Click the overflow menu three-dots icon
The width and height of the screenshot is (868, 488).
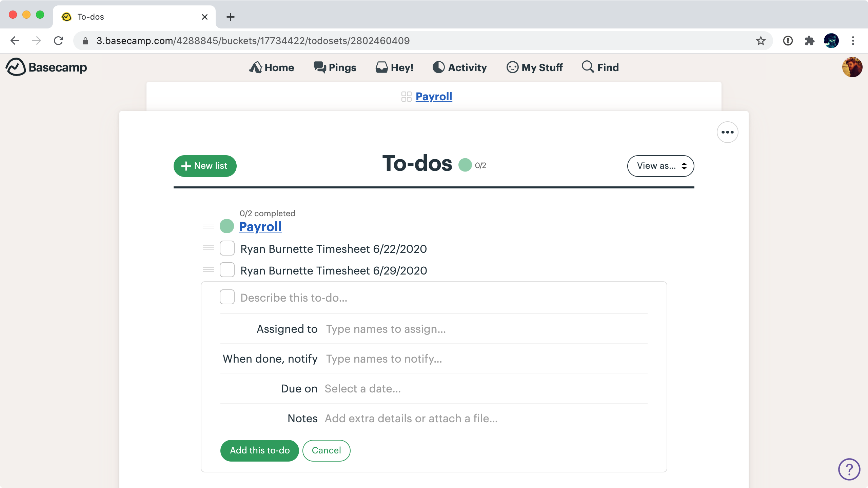click(x=727, y=132)
